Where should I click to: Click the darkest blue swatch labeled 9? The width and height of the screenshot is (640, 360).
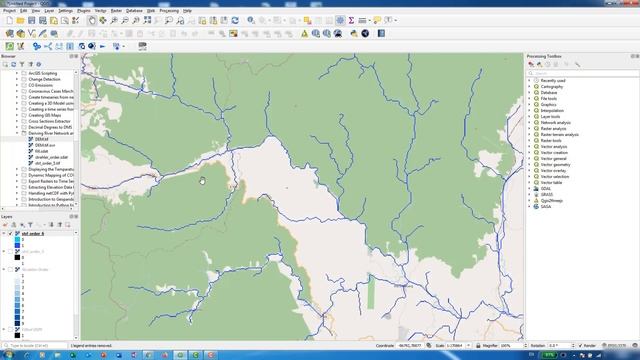click(x=17, y=323)
